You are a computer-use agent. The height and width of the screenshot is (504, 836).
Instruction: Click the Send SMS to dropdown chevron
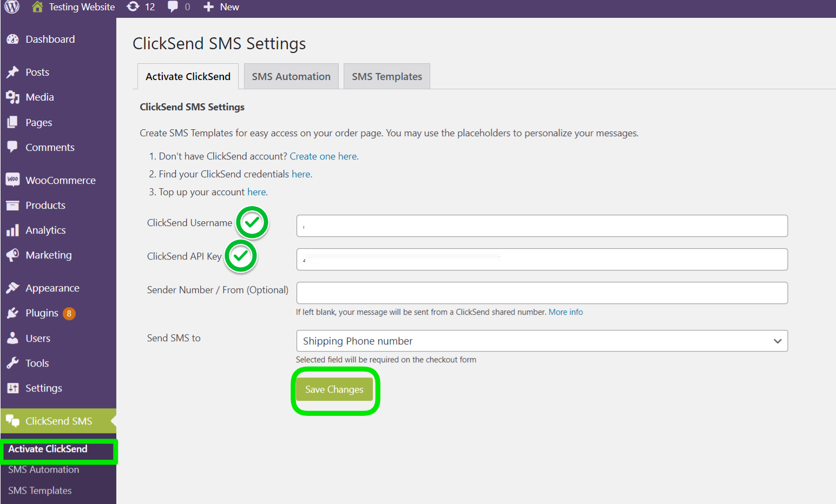click(x=778, y=341)
